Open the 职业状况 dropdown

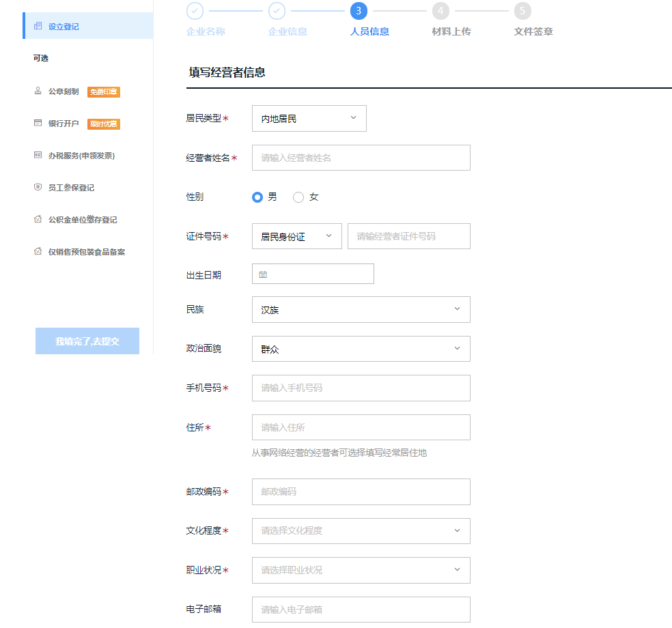tap(361, 570)
